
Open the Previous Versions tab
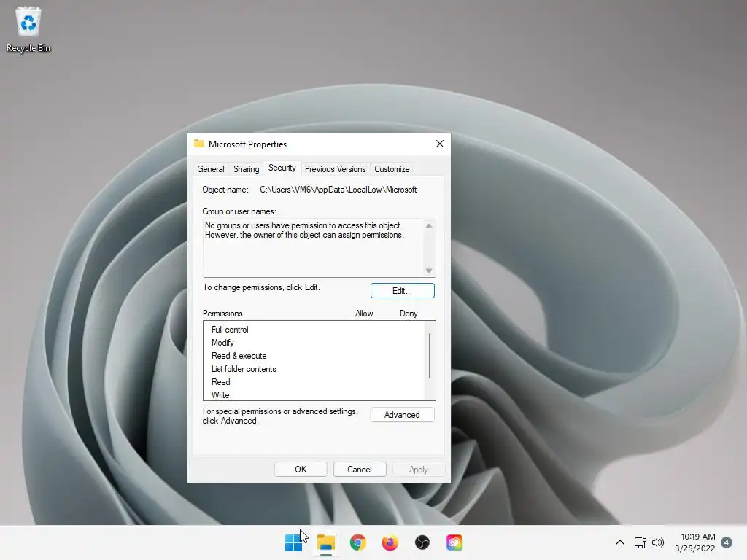click(x=336, y=169)
